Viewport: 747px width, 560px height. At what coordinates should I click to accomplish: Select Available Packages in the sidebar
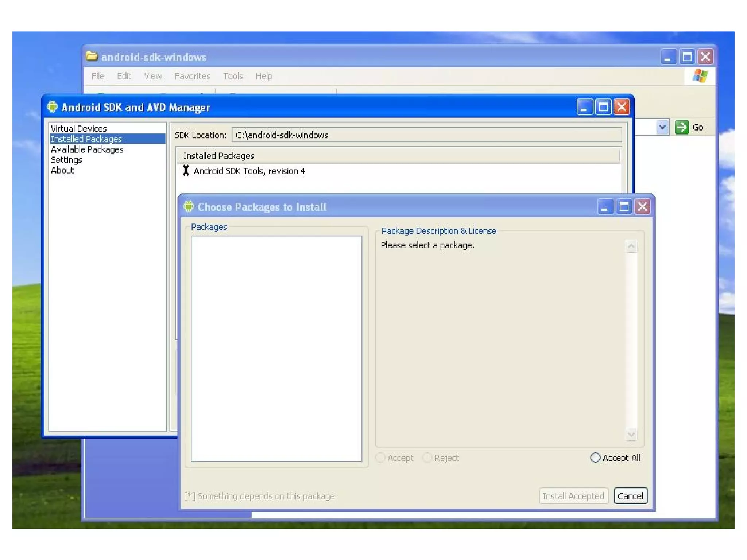pyautogui.click(x=87, y=149)
